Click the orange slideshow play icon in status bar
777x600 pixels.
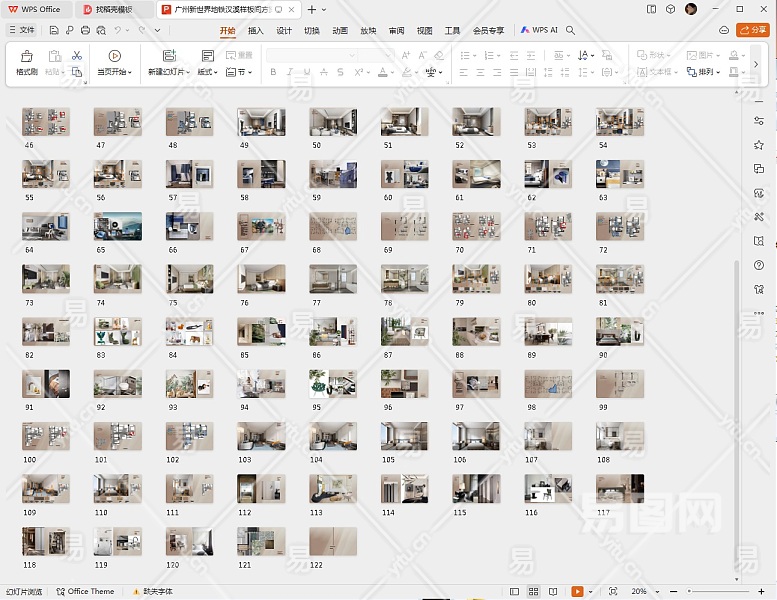pos(579,591)
